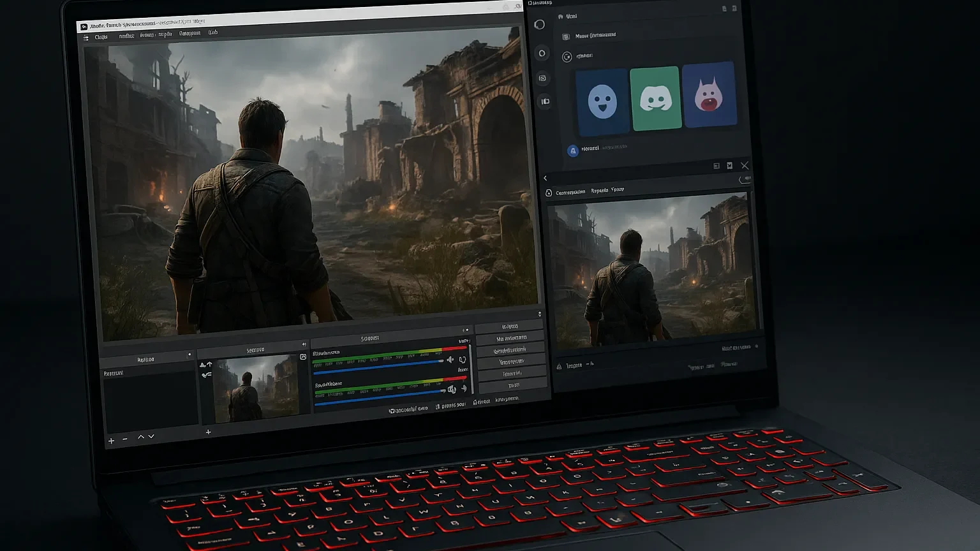The height and width of the screenshot is (551, 980).
Task: Click the arrow icon beside the warning label
Action: tap(591, 364)
